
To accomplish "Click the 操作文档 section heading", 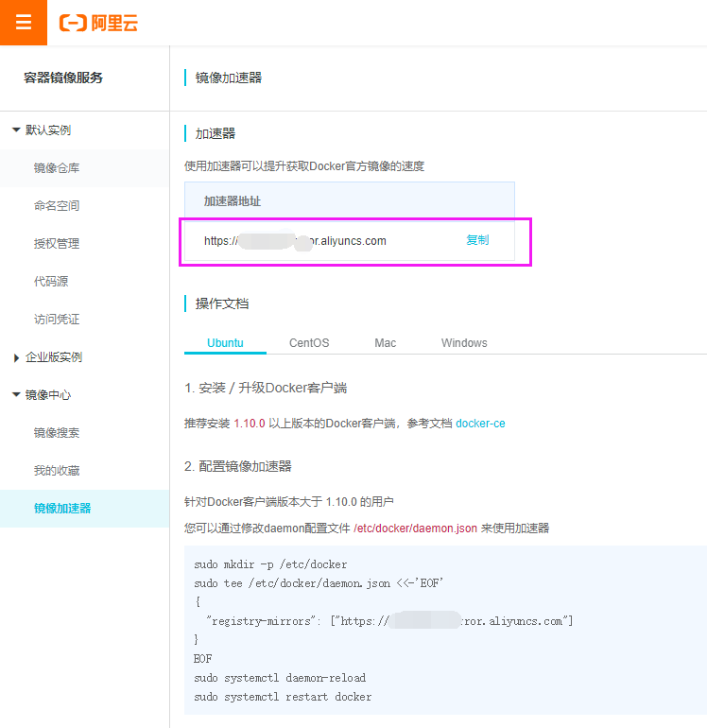I will coord(222,303).
